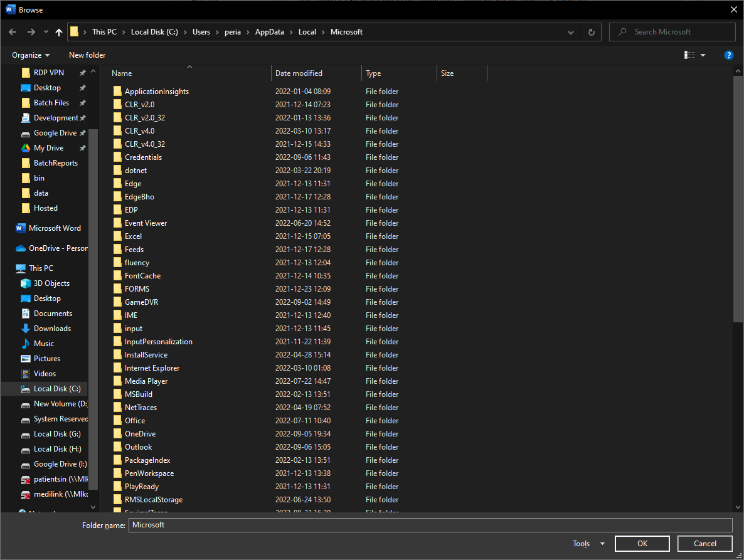Select New Volume (D:) drive
This screenshot has height=560, width=744.
pos(60,404)
